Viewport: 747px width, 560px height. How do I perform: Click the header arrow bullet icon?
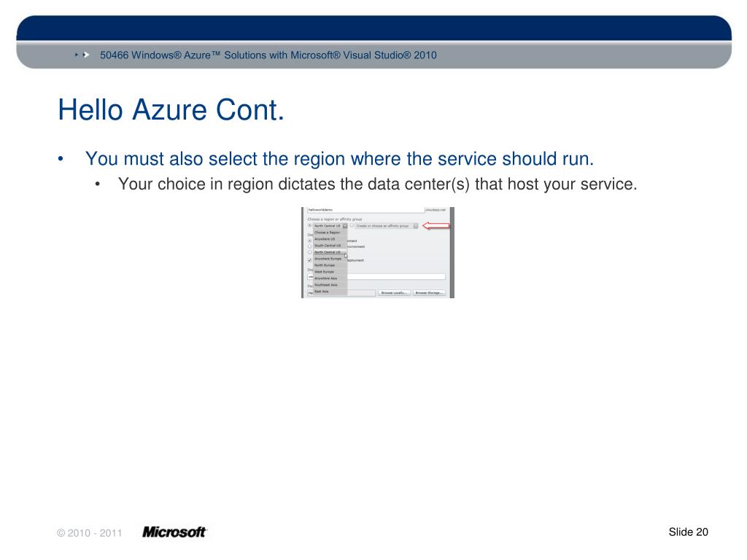pyautogui.click(x=83, y=55)
